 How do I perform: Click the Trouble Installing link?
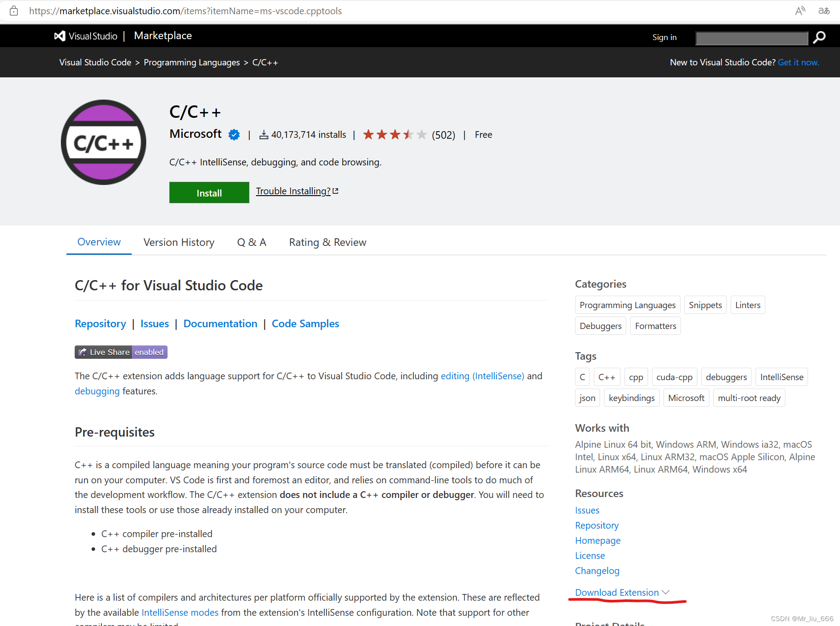(x=293, y=191)
